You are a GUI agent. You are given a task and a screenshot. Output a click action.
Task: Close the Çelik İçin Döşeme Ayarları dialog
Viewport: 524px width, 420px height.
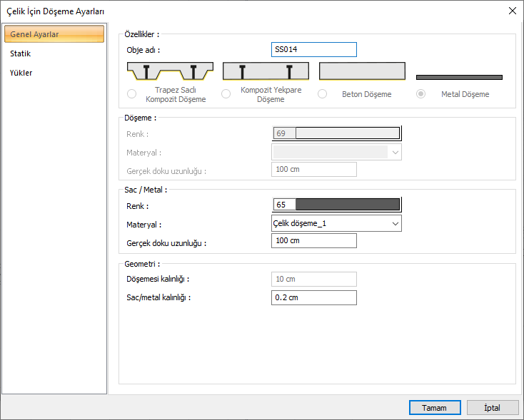click(x=512, y=10)
